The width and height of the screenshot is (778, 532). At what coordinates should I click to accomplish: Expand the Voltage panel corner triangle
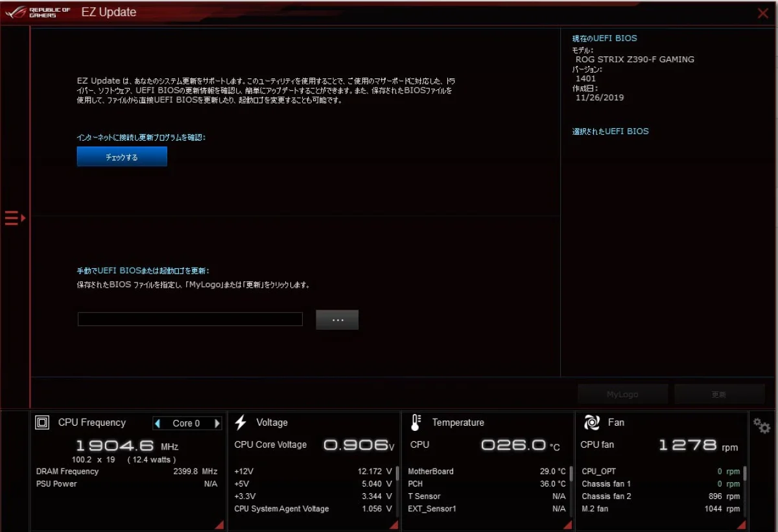click(x=394, y=524)
